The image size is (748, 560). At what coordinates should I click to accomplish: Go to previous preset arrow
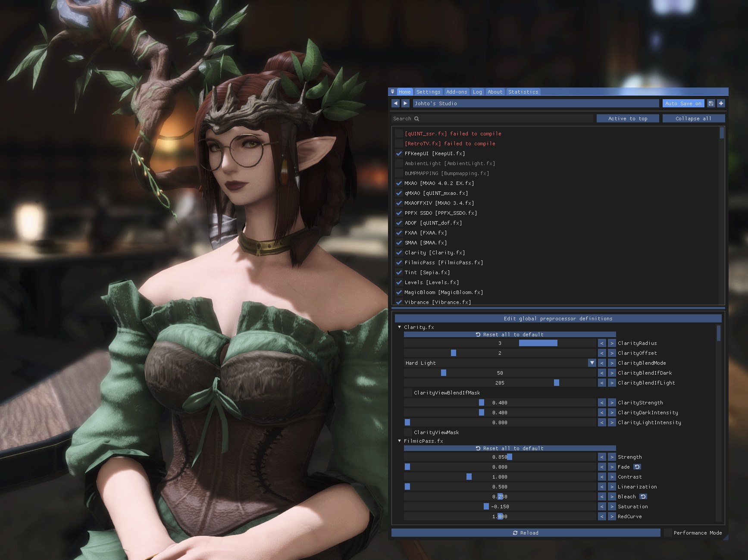pyautogui.click(x=395, y=103)
